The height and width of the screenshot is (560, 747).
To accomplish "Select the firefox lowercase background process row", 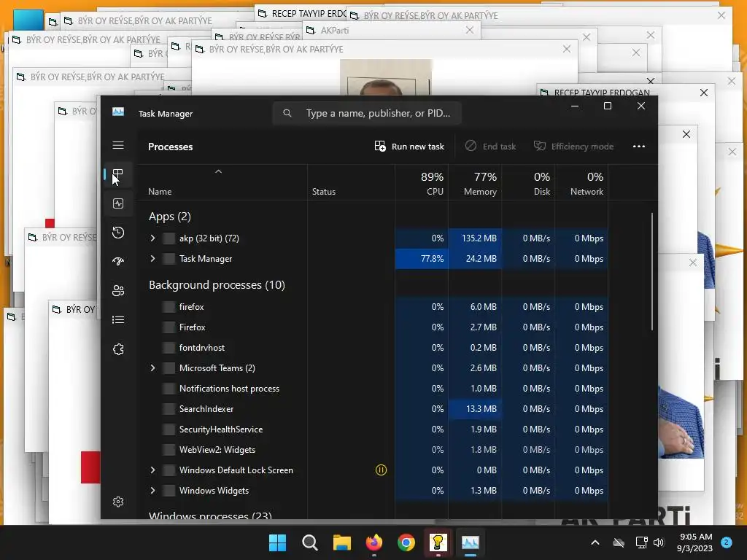I will coord(373,307).
